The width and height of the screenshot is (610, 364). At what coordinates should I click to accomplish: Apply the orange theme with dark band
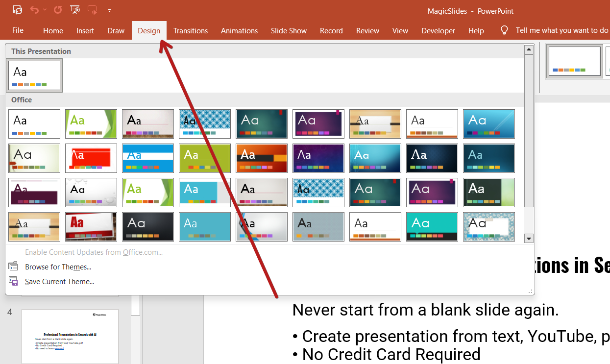(262, 158)
